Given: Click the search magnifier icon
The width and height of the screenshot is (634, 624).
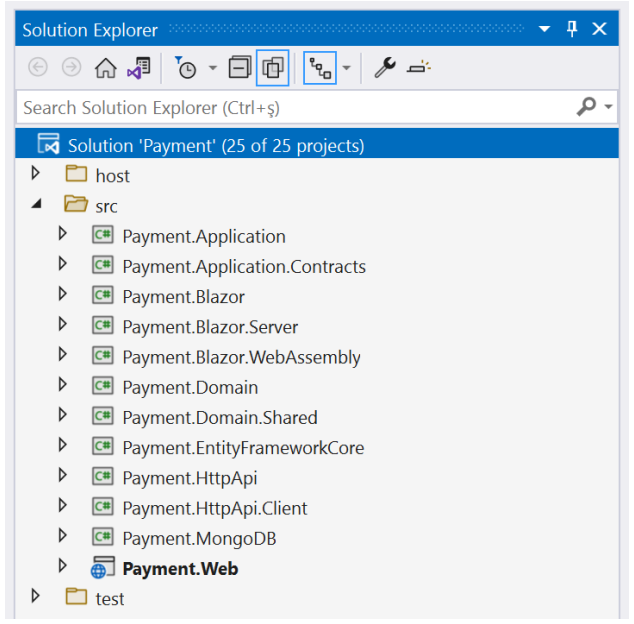Looking at the screenshot, I should (x=586, y=107).
